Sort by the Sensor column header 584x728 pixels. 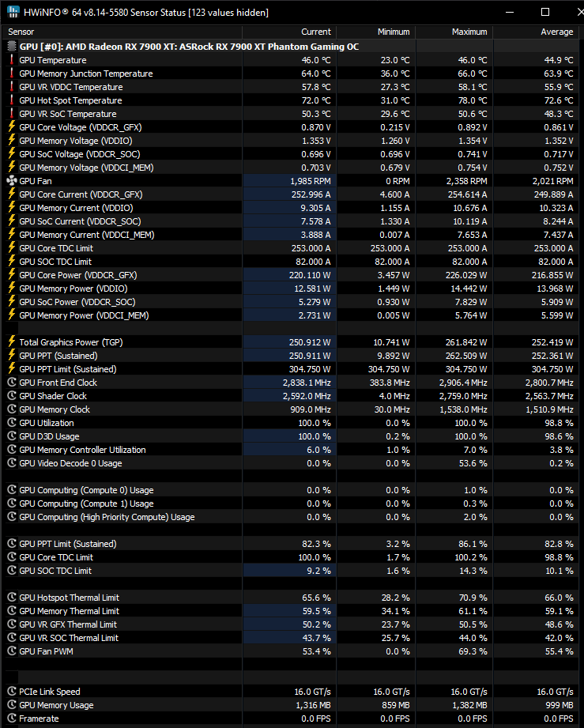coord(122,32)
